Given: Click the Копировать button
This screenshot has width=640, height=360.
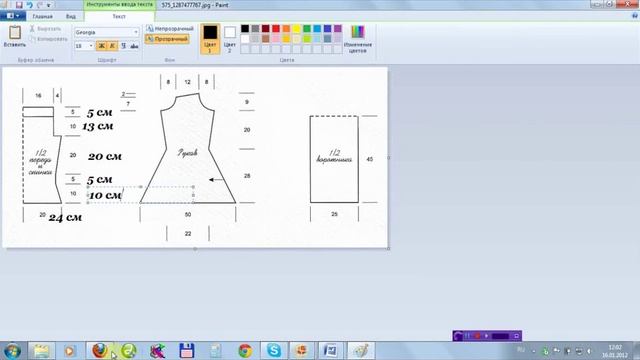Looking at the screenshot, I should click(48, 39).
